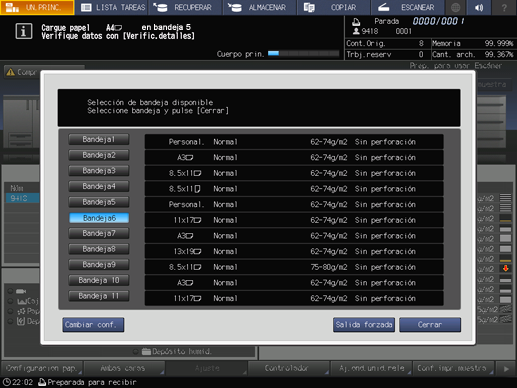Click the clock icon in the status bar
Image resolution: width=517 pixels, height=388 pixels.
6,382
